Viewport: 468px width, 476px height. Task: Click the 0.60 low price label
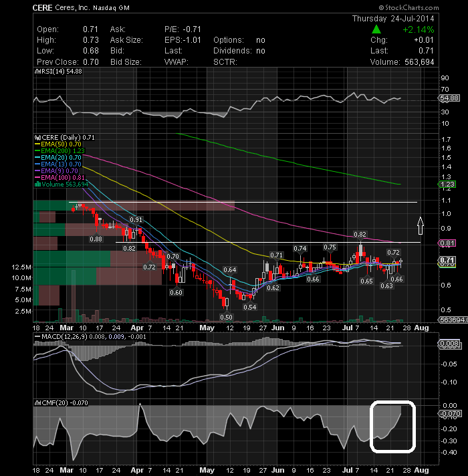(176, 292)
